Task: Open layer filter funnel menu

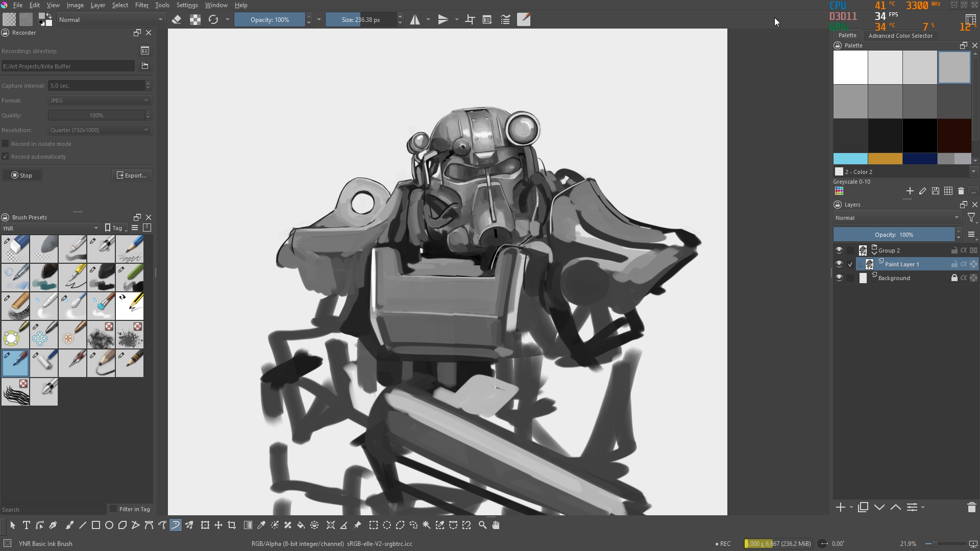Action: 971,218
